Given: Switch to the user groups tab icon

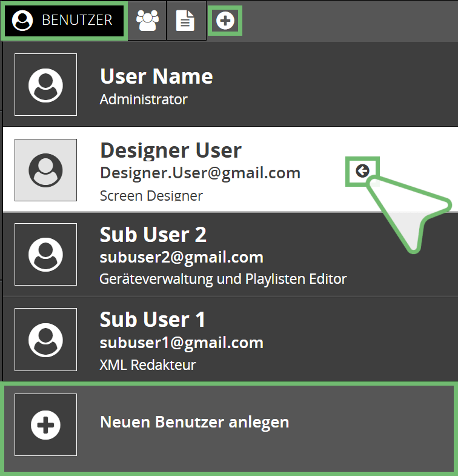Looking at the screenshot, I should pos(147,21).
